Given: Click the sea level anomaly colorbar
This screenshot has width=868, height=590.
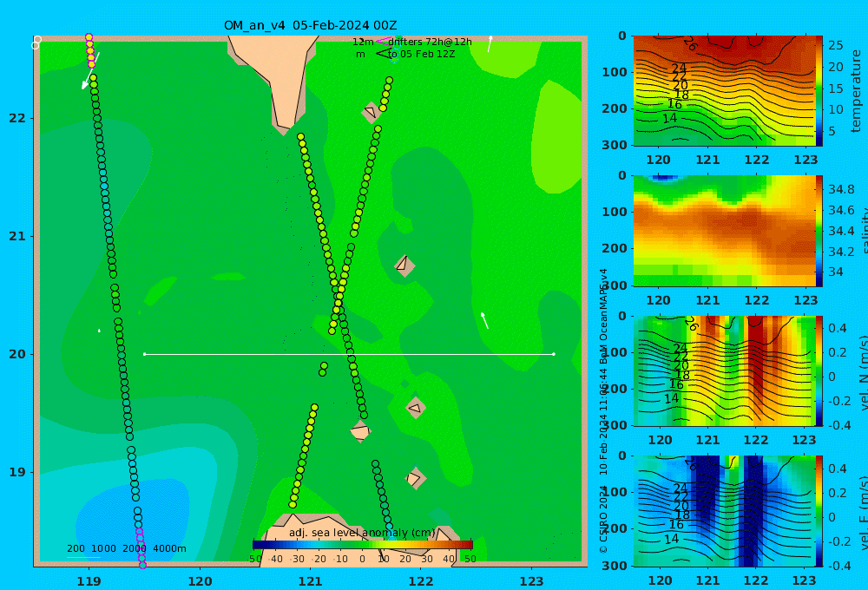Looking at the screenshot, I should coord(363,545).
